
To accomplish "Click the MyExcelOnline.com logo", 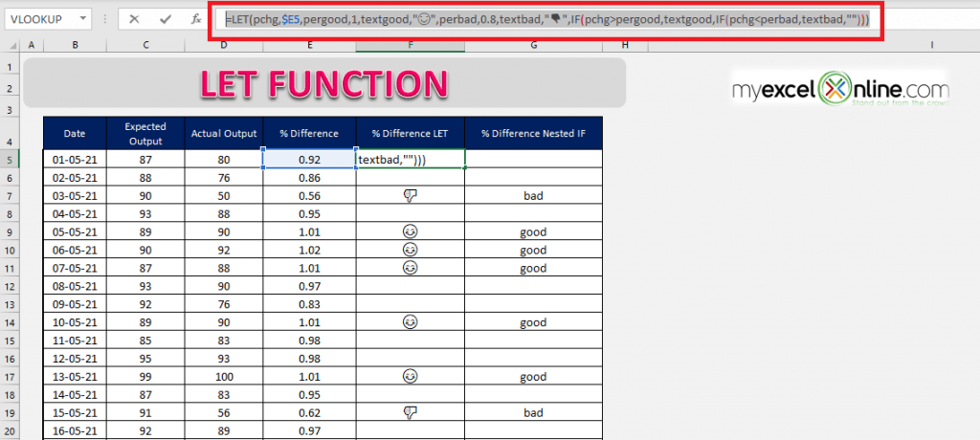I will pos(840,89).
